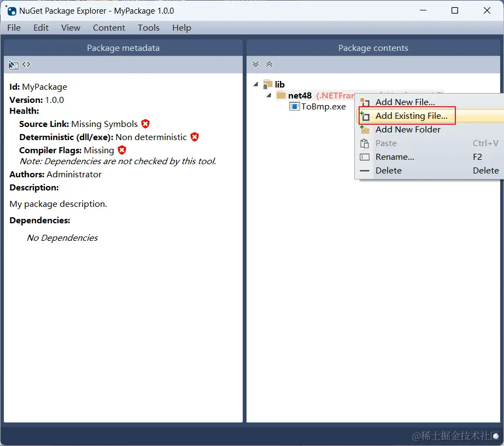Viewport: 504px width, 446px height.
Task: Click the Rename menu icon
Action: [365, 157]
